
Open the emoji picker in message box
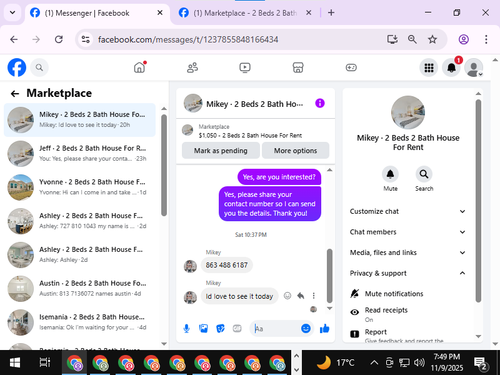[306, 329]
